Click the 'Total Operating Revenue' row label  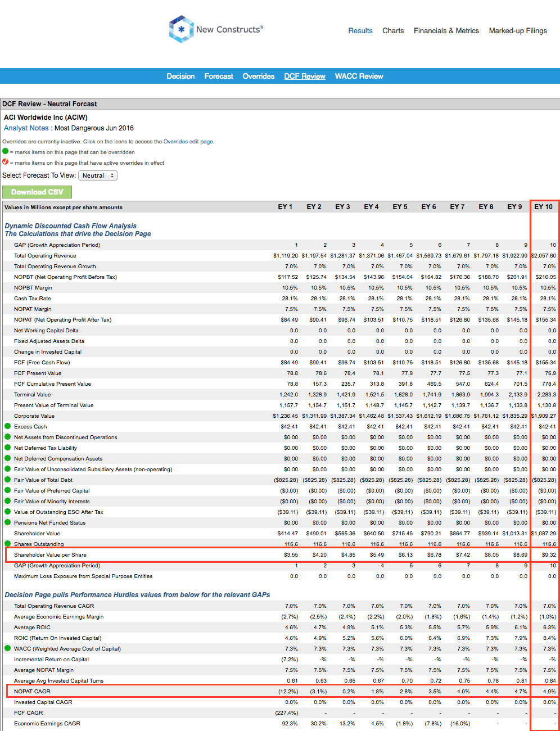tap(44, 256)
